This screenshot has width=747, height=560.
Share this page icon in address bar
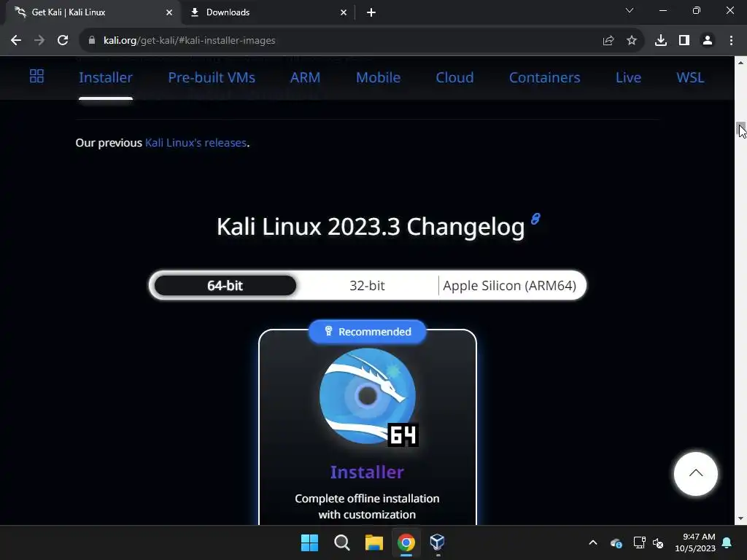pos(608,41)
